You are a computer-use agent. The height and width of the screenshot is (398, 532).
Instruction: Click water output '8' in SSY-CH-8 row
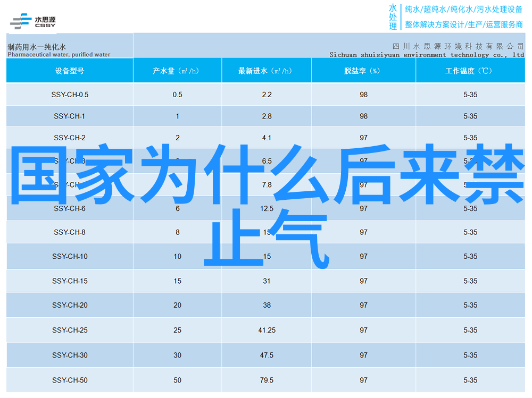pyautogui.click(x=178, y=232)
